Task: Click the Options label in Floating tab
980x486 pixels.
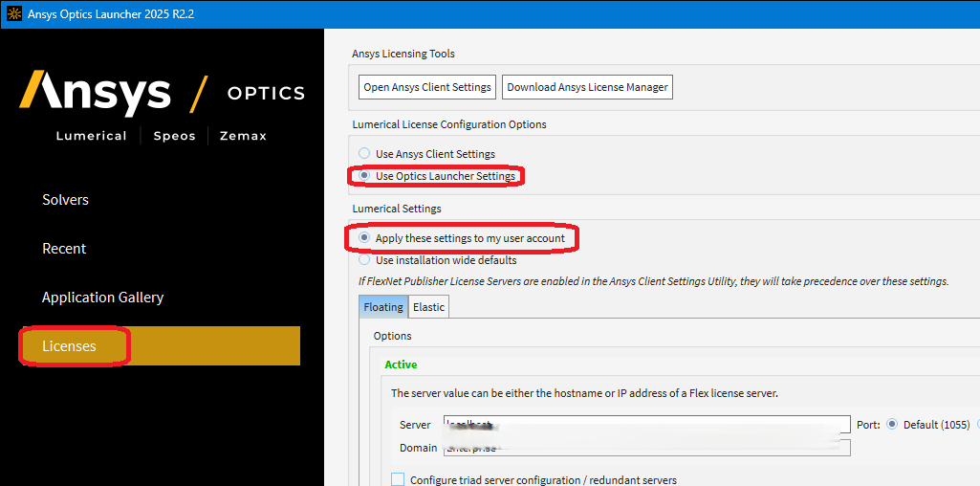Action: pyautogui.click(x=393, y=336)
